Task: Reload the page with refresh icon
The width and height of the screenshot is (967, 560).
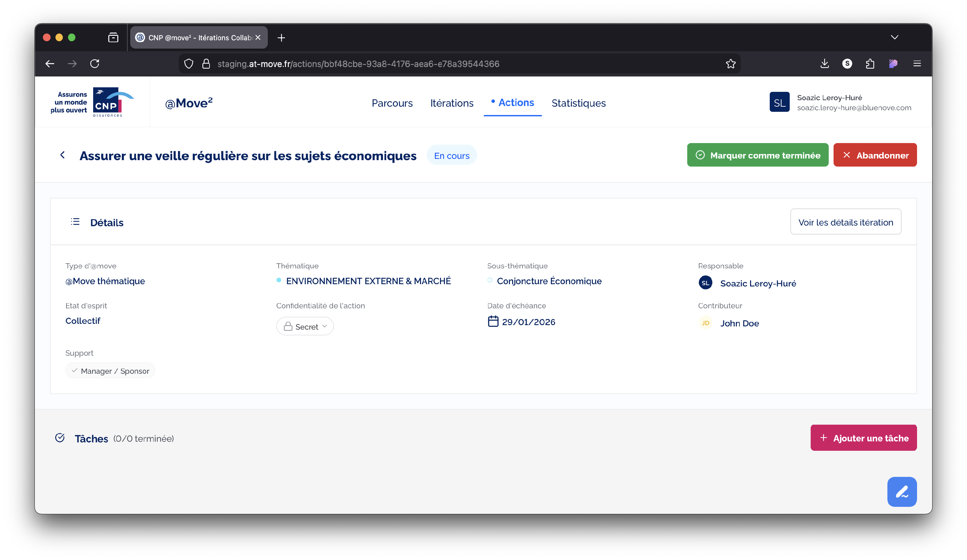Action: pos(95,64)
